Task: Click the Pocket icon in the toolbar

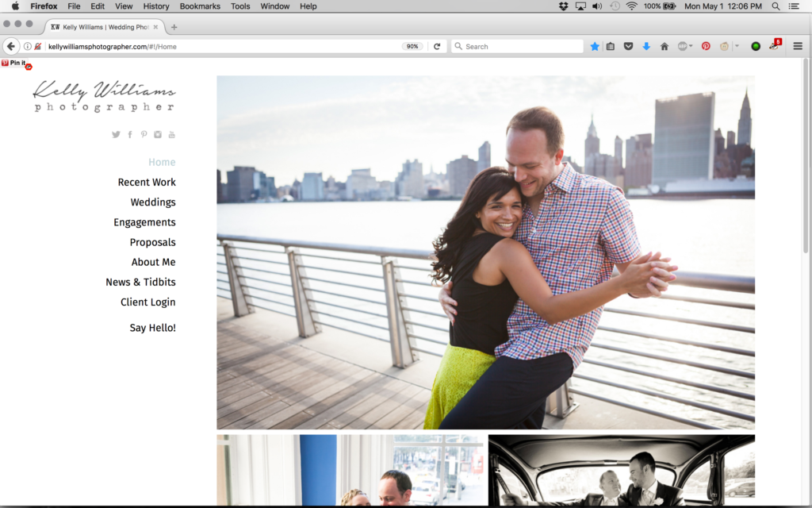Action: (x=628, y=47)
